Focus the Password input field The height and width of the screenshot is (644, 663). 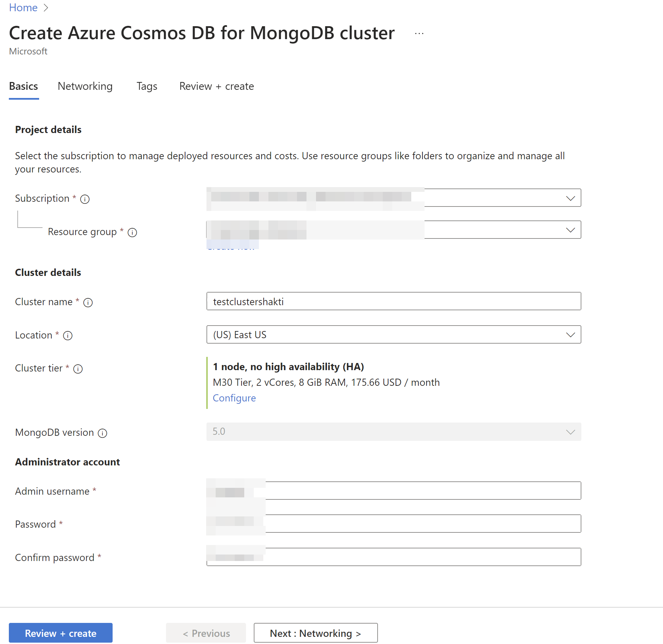click(x=394, y=524)
